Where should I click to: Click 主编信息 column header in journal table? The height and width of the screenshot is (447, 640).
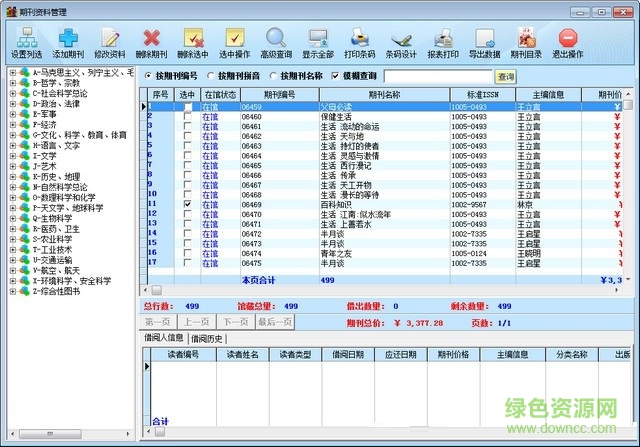549,95
